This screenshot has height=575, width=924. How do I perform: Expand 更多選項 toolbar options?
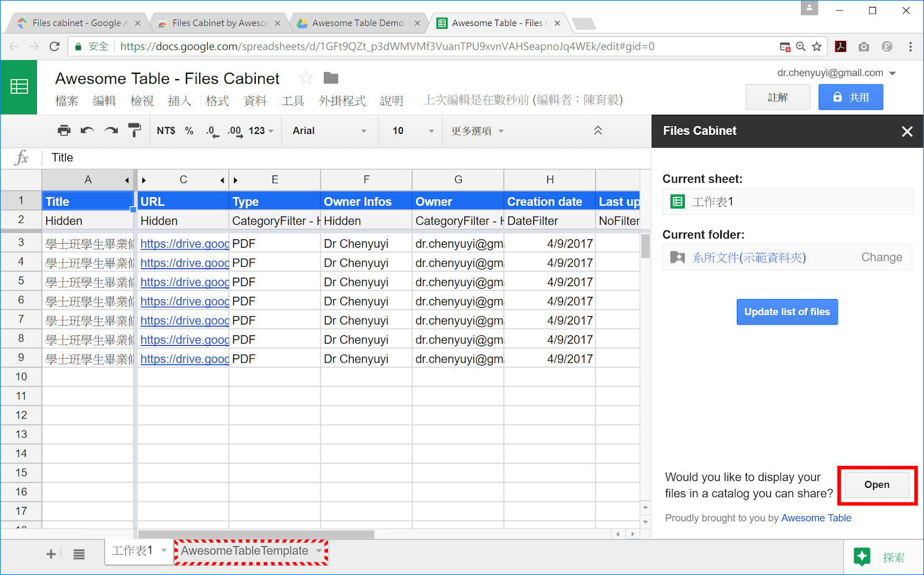tap(477, 131)
